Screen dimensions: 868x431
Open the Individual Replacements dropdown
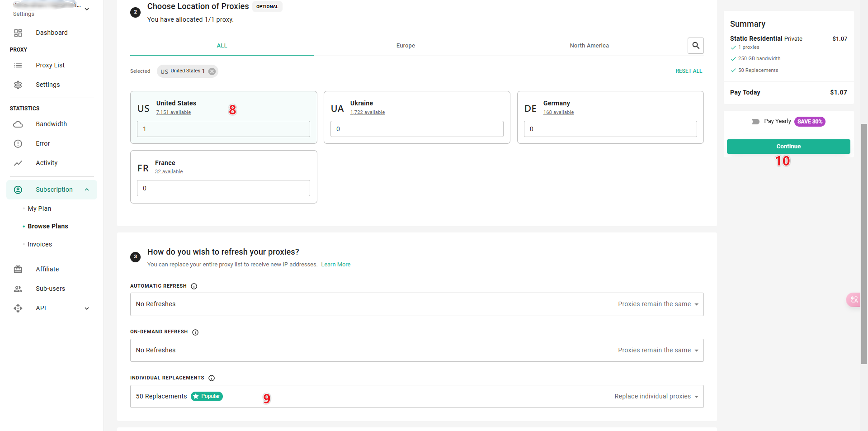tap(417, 397)
